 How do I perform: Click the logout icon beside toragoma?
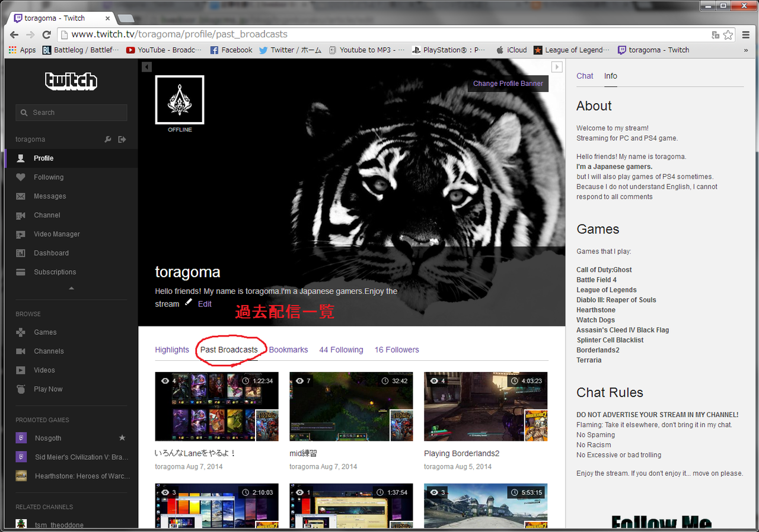click(x=122, y=139)
